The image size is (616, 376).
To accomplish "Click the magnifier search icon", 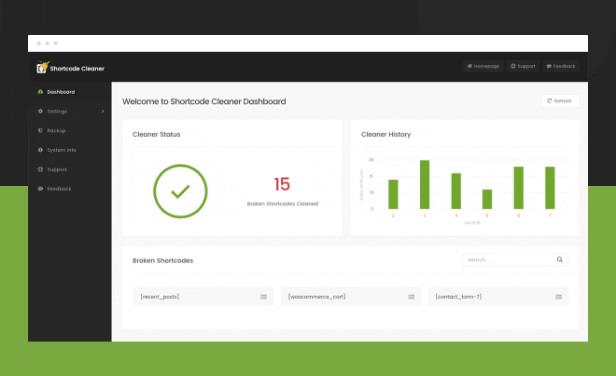I will pos(560,260).
